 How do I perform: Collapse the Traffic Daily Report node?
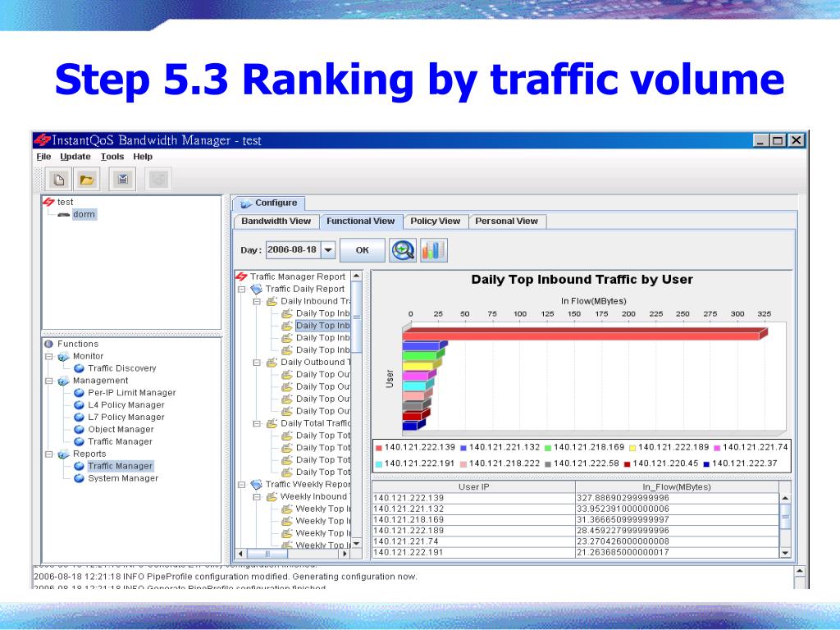click(242, 290)
